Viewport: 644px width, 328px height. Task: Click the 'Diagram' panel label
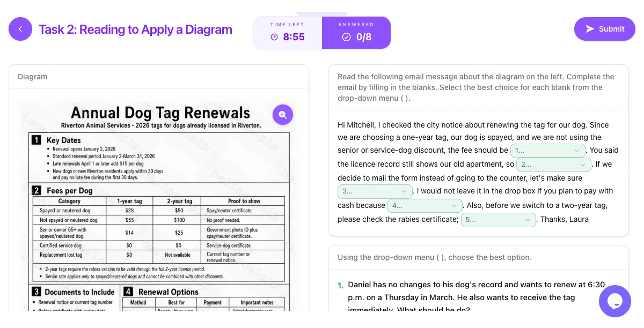click(x=33, y=77)
